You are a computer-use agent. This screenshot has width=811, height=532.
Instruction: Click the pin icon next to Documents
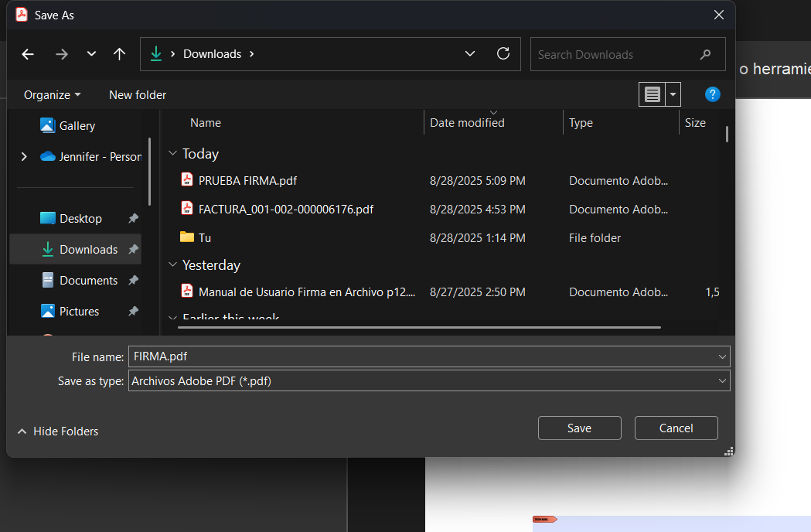134,281
